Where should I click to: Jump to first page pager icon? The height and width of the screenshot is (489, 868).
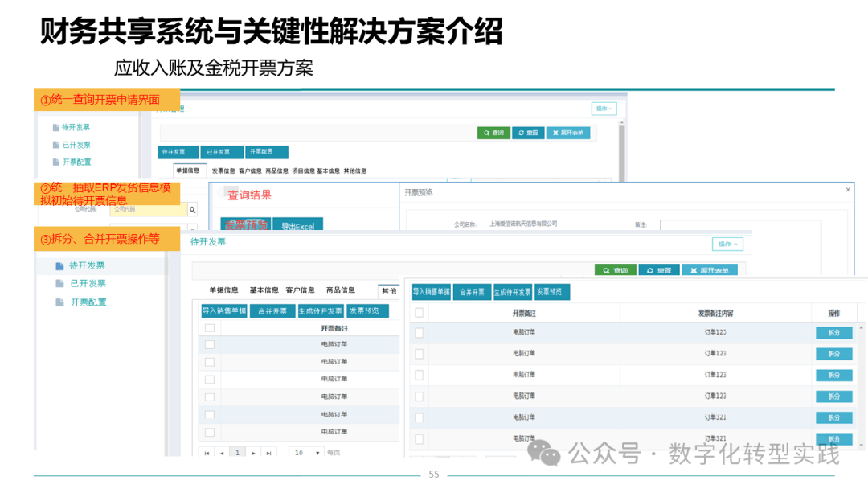point(207,453)
